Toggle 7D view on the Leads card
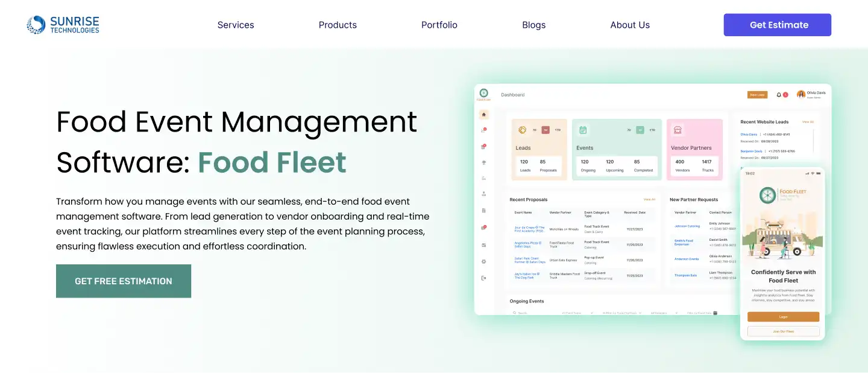Image resolution: width=868 pixels, height=373 pixels. (x=534, y=130)
